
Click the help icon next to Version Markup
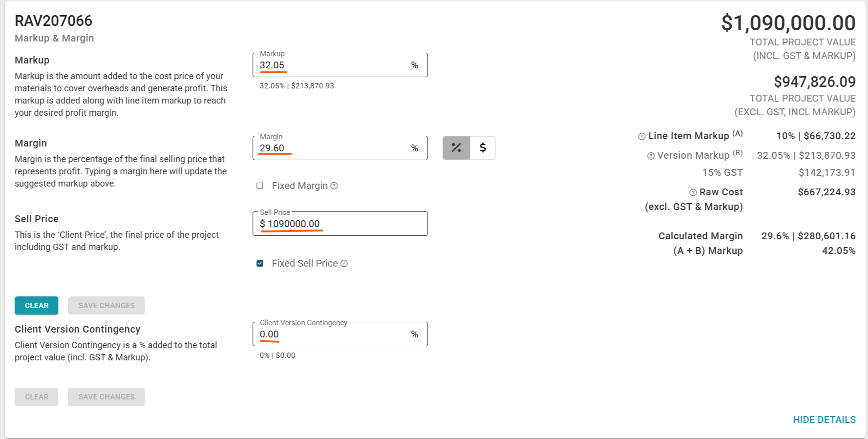[651, 156]
